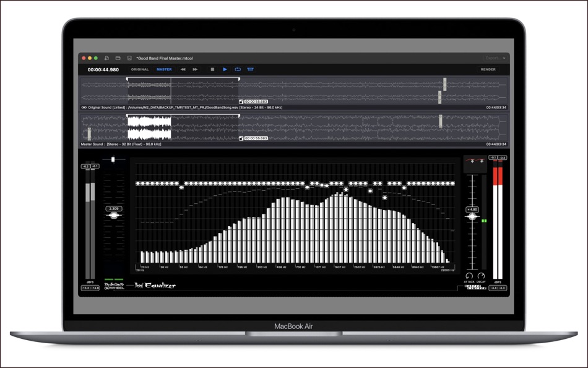
Task: Click the -15.3 | -14.8 input level readout
Action: pyautogui.click(x=90, y=288)
